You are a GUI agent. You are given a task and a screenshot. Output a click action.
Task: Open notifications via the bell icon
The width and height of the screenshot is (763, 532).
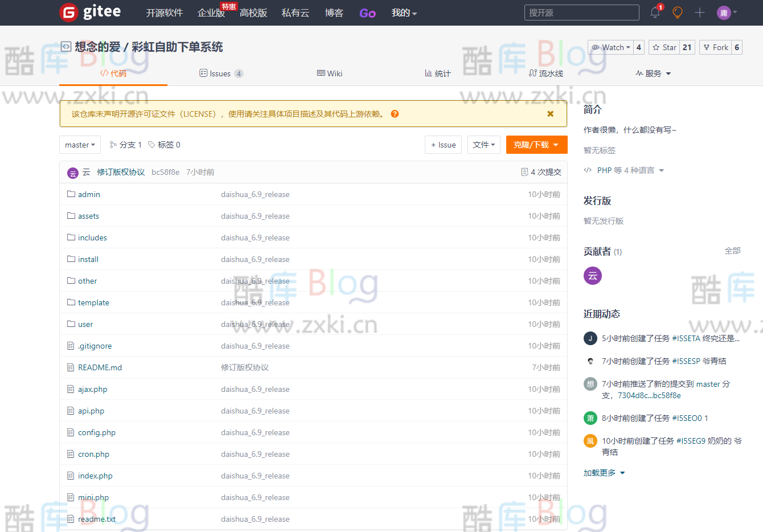coord(654,13)
